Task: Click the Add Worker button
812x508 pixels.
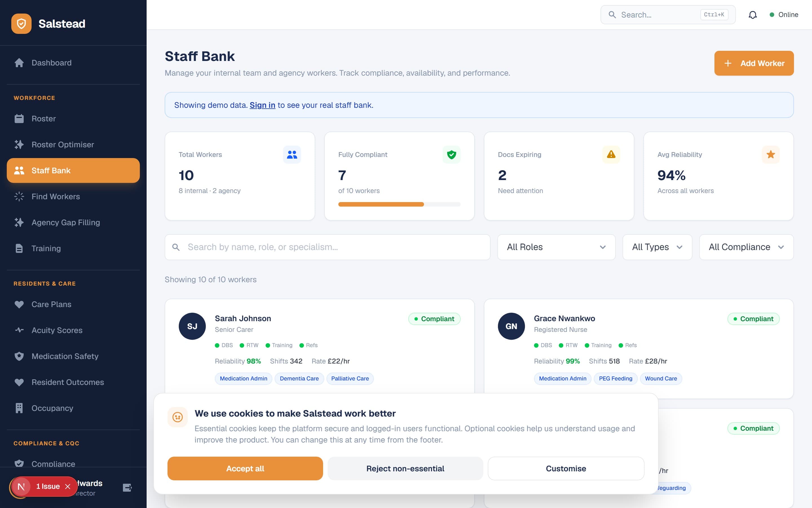Action: coord(754,63)
